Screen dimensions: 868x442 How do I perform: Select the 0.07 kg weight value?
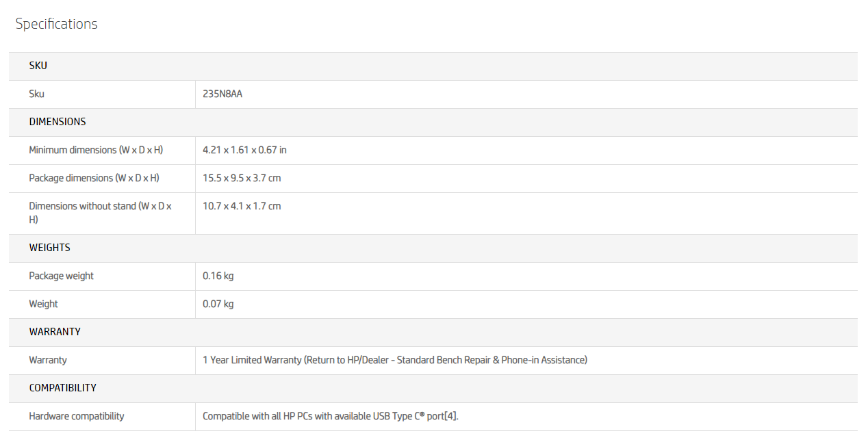(x=218, y=304)
